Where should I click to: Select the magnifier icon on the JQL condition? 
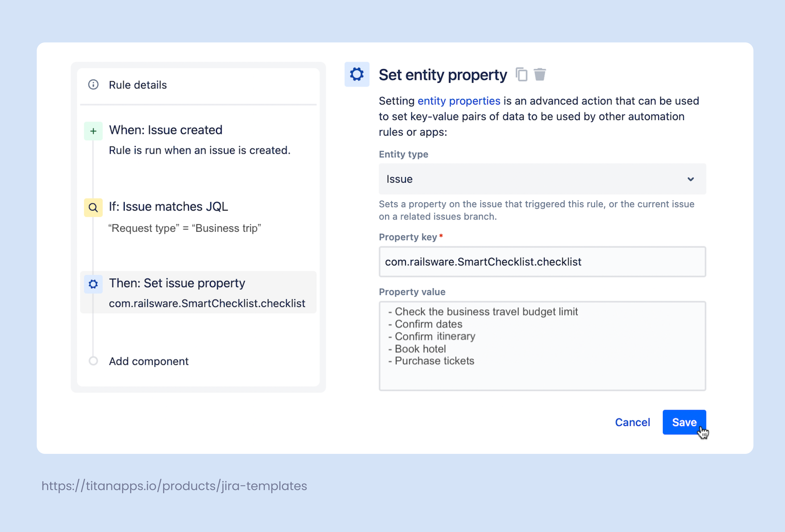[x=93, y=207]
